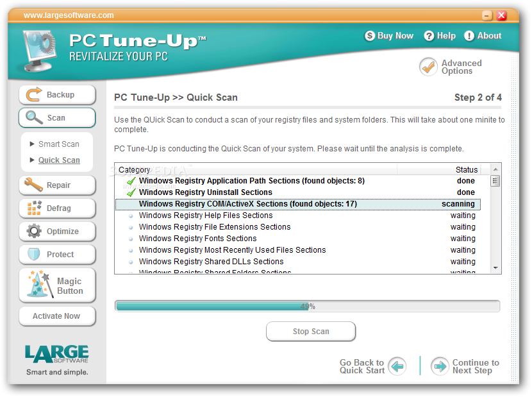Click bullet beside Most Recently Used Files

click(131, 251)
